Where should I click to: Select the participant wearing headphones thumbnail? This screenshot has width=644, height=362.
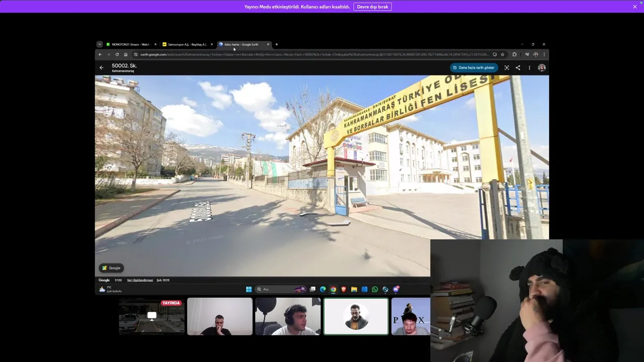tap(288, 316)
